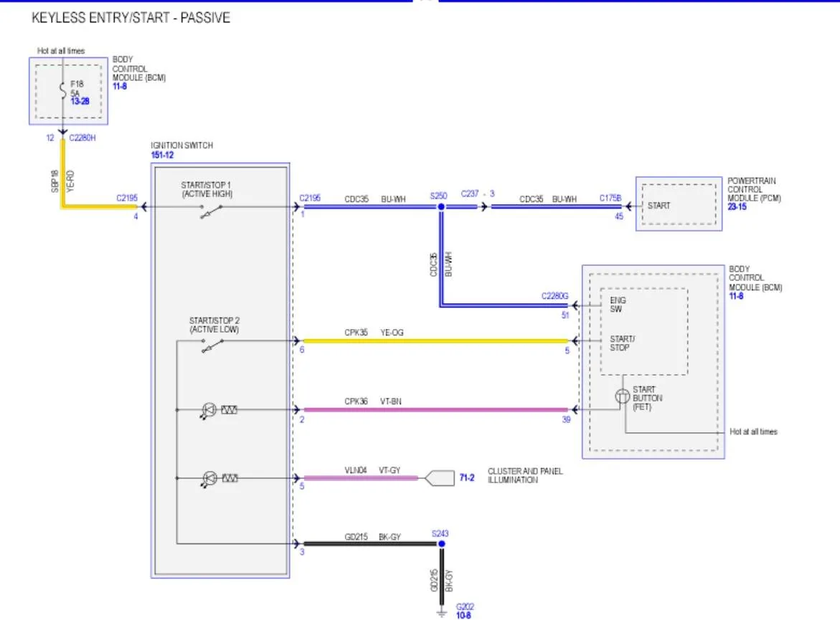Image resolution: width=840 pixels, height=620 pixels.
Task: Click the CPK36 circuit label
Action: tap(356, 401)
